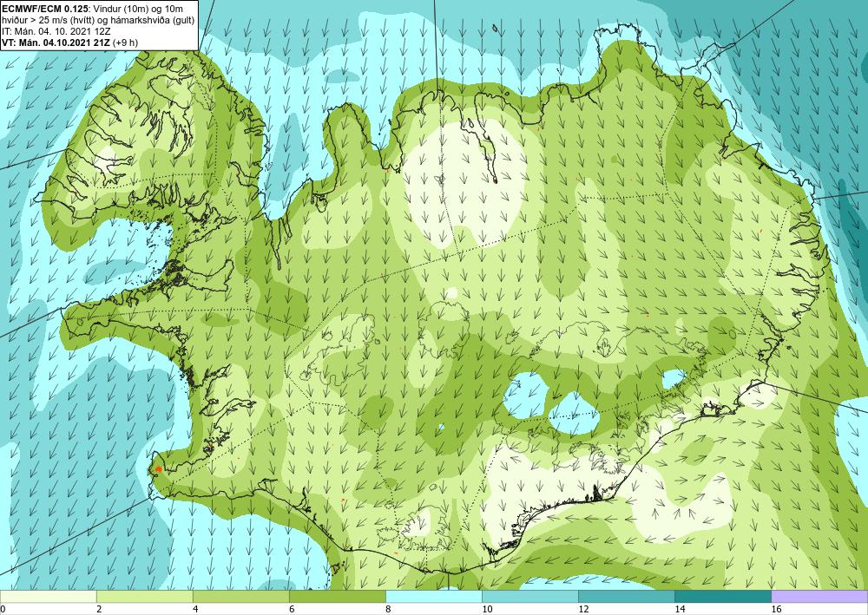Click the teal 12–14 m/s legend swatch

[626, 597]
